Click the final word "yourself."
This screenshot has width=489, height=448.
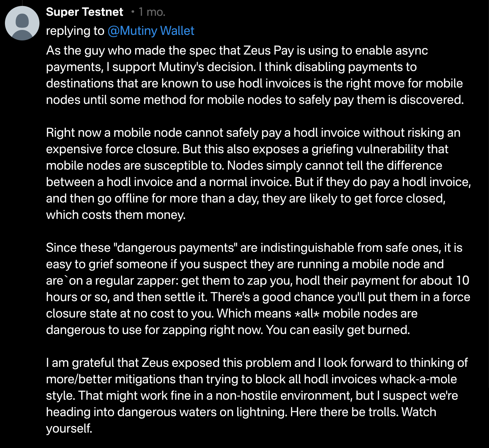pos(69,429)
